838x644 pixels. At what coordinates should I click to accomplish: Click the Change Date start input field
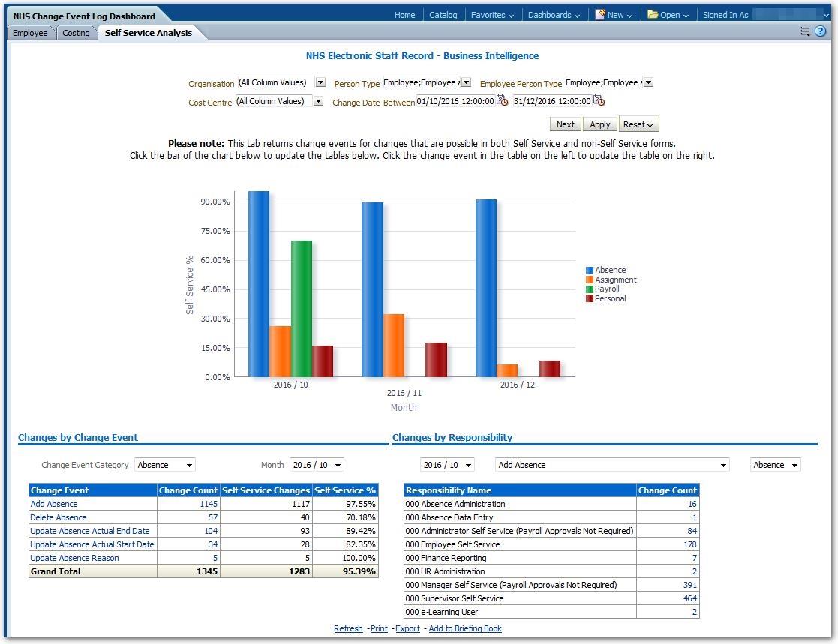pos(455,101)
